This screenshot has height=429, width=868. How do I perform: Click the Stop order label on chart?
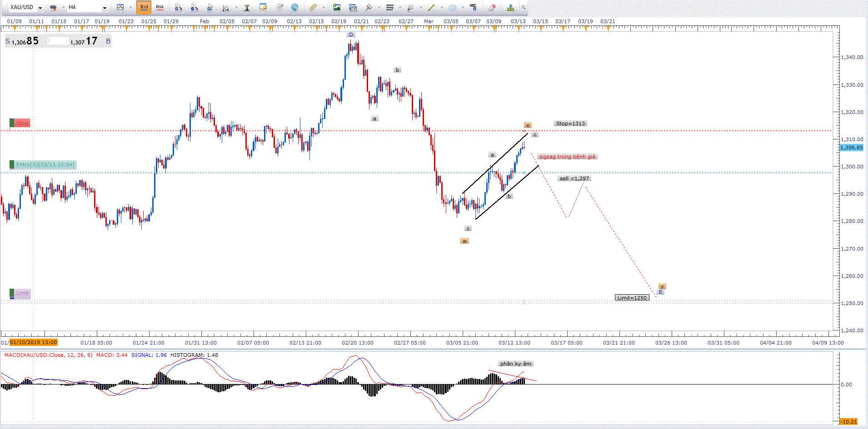point(22,123)
